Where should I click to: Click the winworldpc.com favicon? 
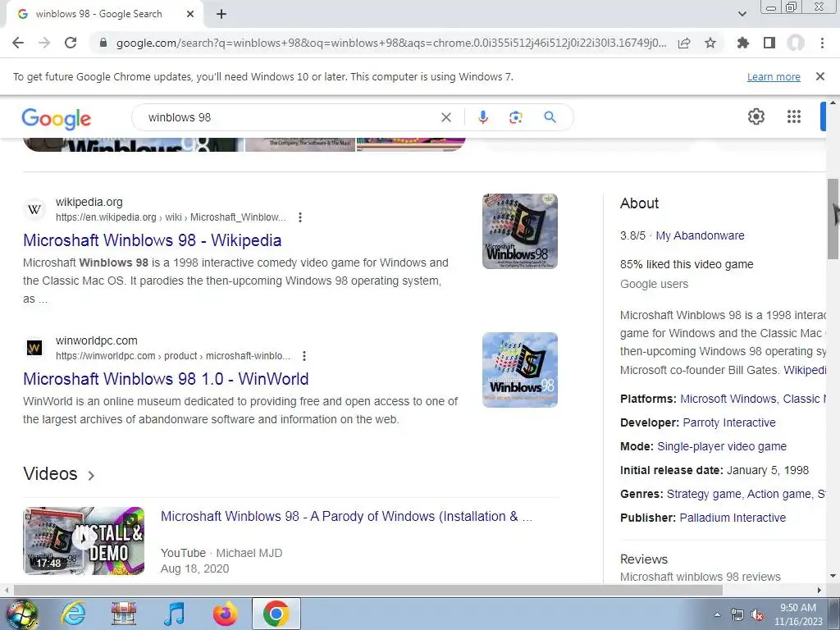34,348
